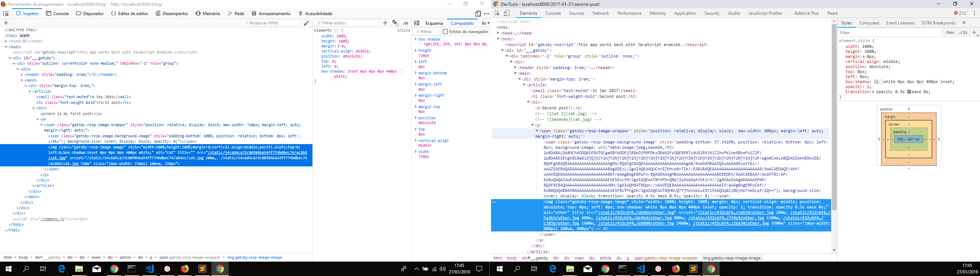Open Visual Studio Code in left taskbar
980x276 pixels.
(149, 269)
